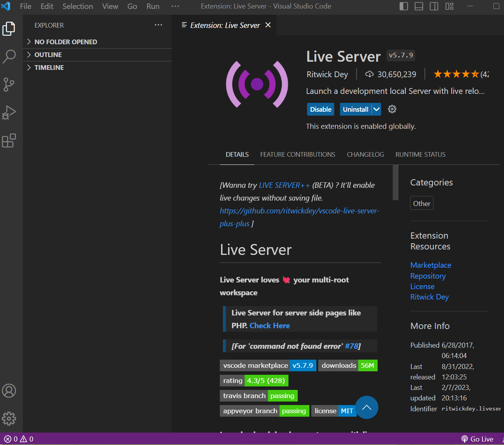Image resolution: width=504 pixels, height=445 pixels.
Task: Switch to the Changelog tab
Action: coord(365,154)
